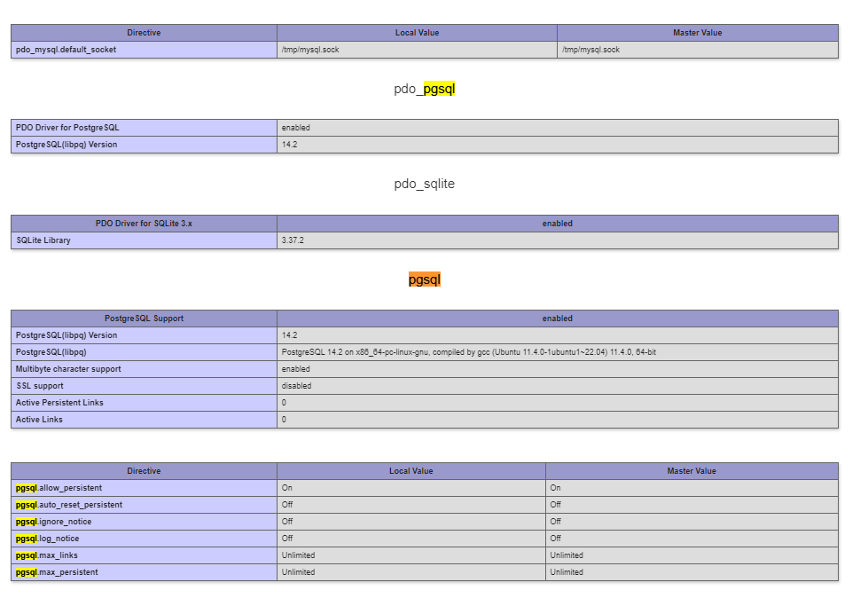The height and width of the screenshot is (598, 868).
Task: Click Master Value header above pgsql directives
Action: [692, 471]
